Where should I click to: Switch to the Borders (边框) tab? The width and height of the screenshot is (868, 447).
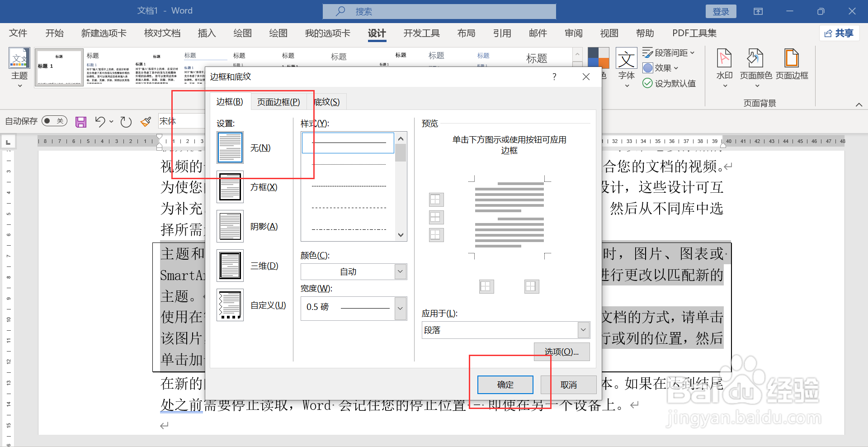click(x=230, y=102)
